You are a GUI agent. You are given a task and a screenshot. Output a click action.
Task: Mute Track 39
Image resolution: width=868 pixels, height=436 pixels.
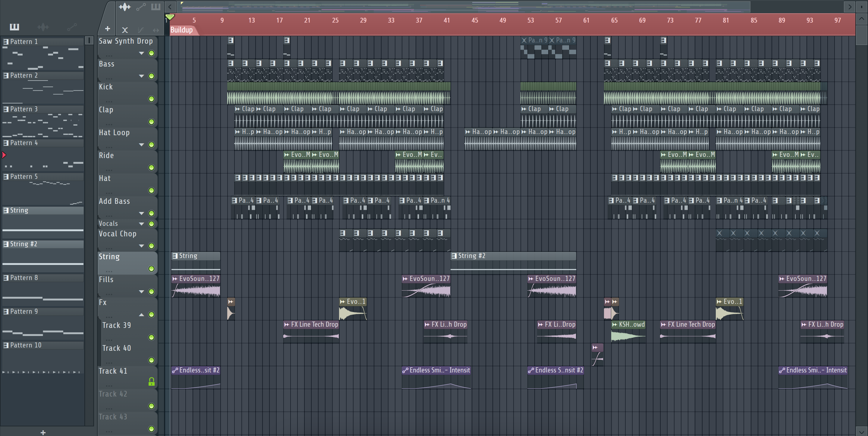click(152, 337)
